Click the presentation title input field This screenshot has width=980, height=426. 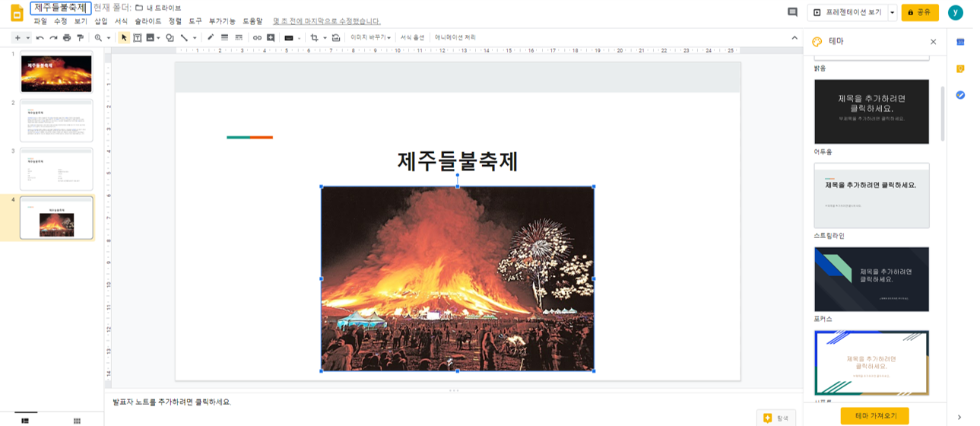pos(61,8)
